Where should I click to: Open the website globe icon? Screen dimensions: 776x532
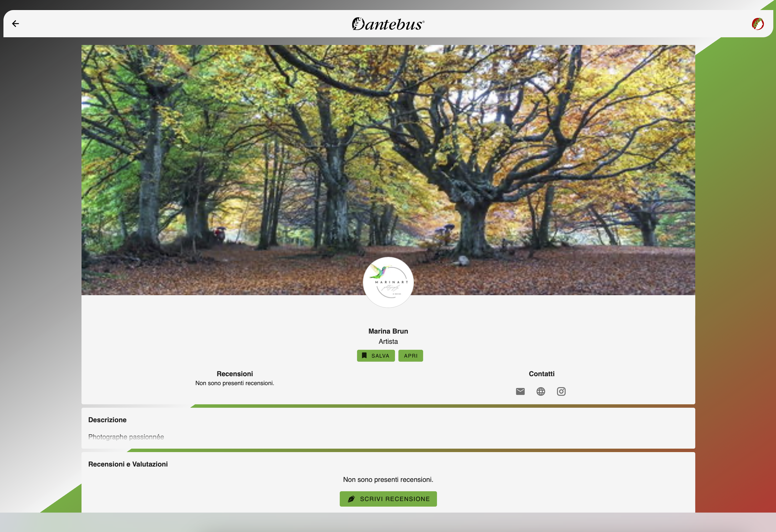pyautogui.click(x=541, y=391)
